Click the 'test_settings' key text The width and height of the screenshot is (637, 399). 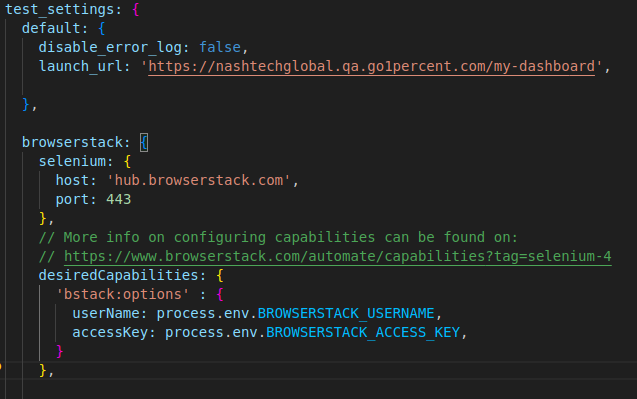(x=60, y=9)
